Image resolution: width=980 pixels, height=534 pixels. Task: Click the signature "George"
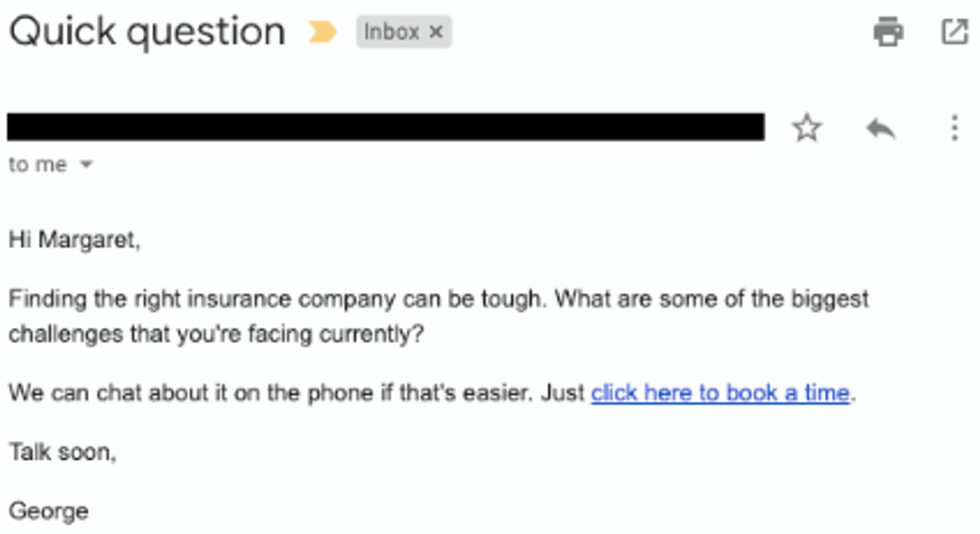point(50,510)
